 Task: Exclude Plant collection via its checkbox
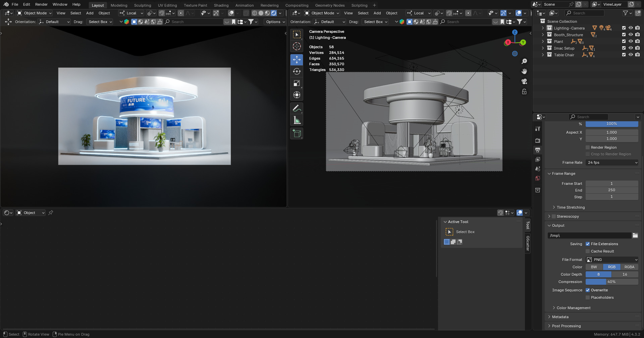(x=624, y=42)
